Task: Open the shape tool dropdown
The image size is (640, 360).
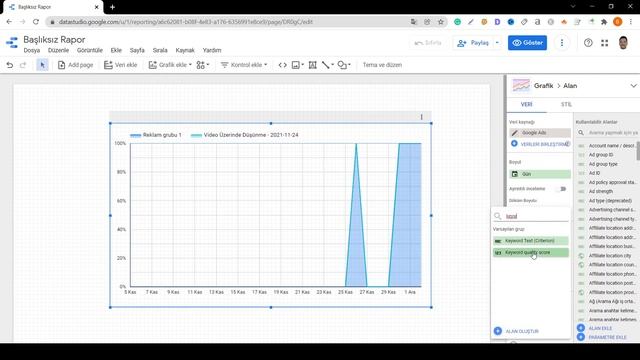Action: click(x=344, y=65)
